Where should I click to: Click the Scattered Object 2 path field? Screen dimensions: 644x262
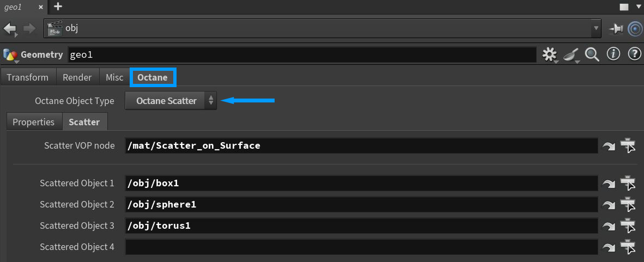(361, 205)
